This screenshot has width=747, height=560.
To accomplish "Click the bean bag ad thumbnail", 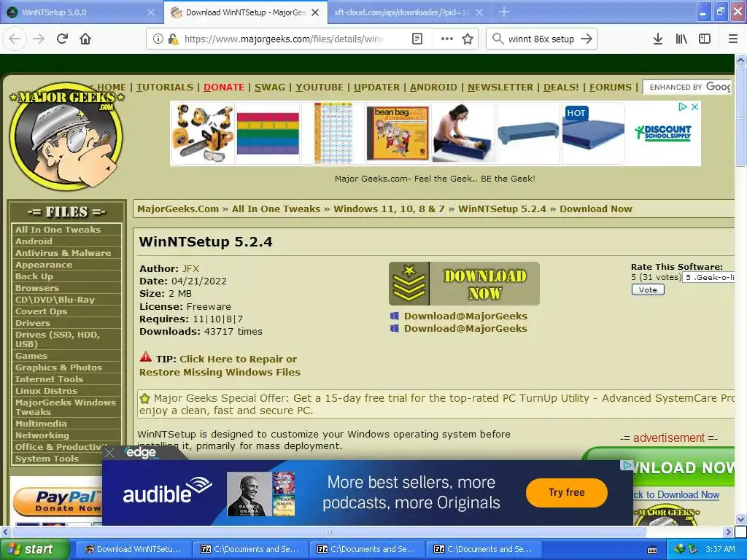I will point(398,133).
